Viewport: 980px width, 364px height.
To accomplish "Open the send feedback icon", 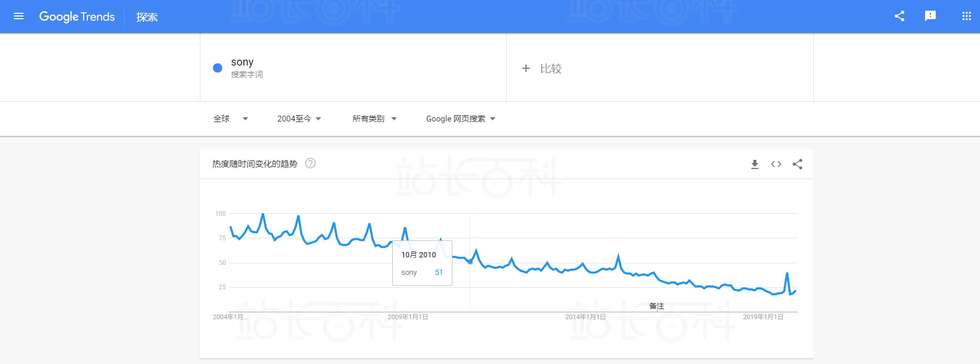I will click(930, 16).
